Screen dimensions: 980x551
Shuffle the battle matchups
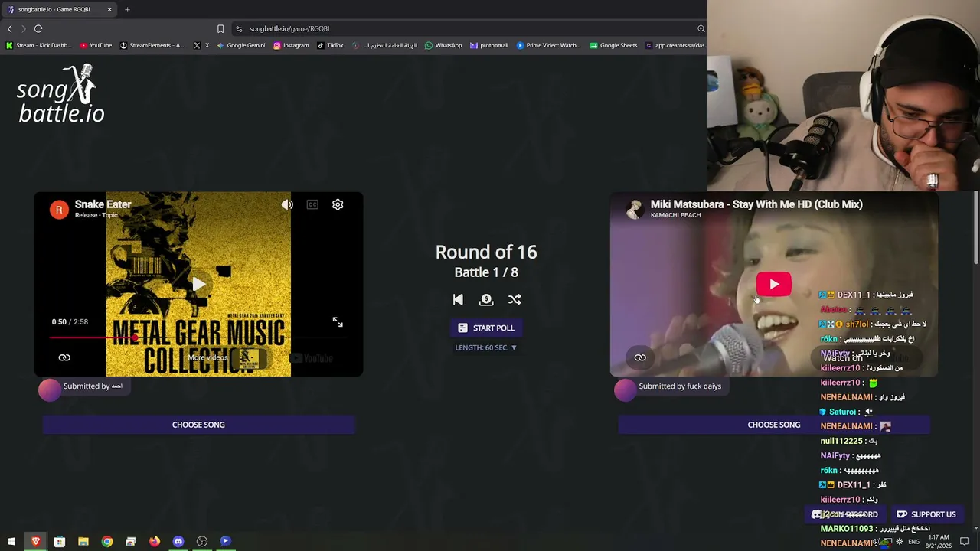[514, 300]
